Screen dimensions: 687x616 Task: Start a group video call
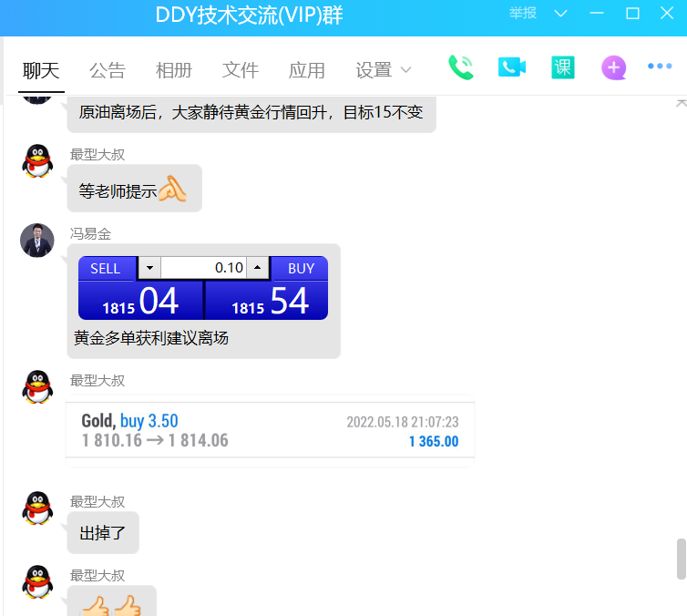(x=511, y=67)
